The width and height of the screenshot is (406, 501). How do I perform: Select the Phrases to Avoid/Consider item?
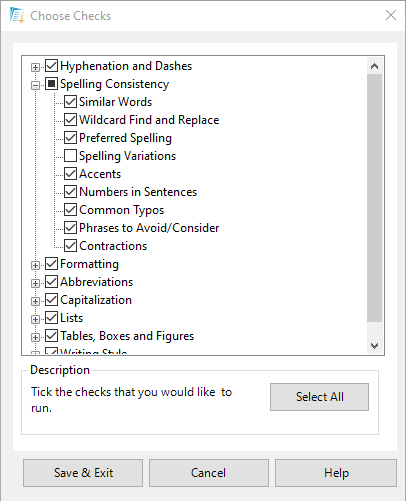(x=149, y=228)
